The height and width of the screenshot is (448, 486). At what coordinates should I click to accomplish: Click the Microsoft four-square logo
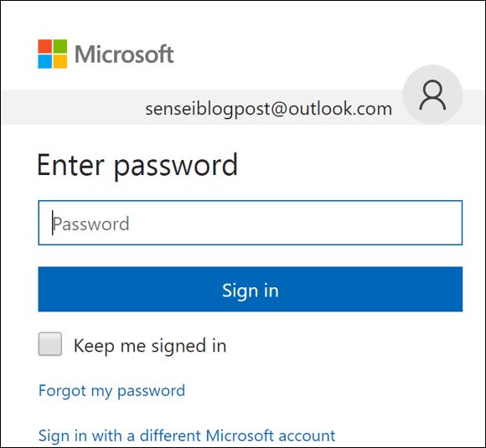(53, 54)
